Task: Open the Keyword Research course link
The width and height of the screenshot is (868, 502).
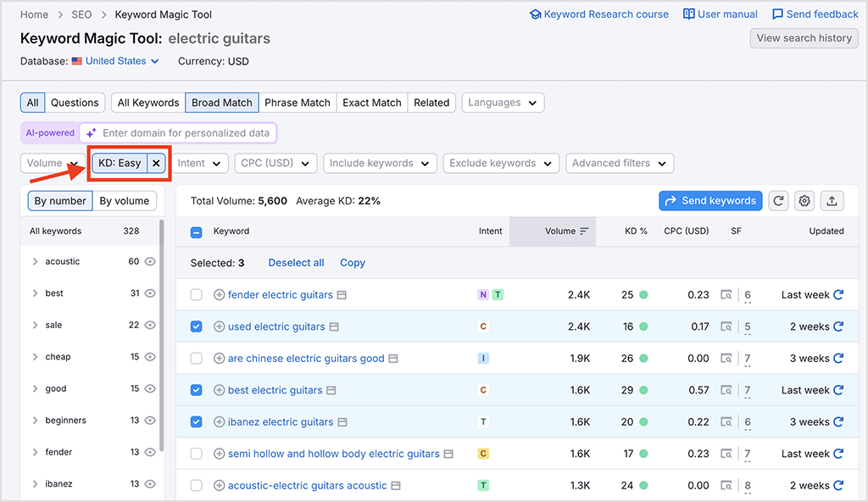Action: click(599, 14)
